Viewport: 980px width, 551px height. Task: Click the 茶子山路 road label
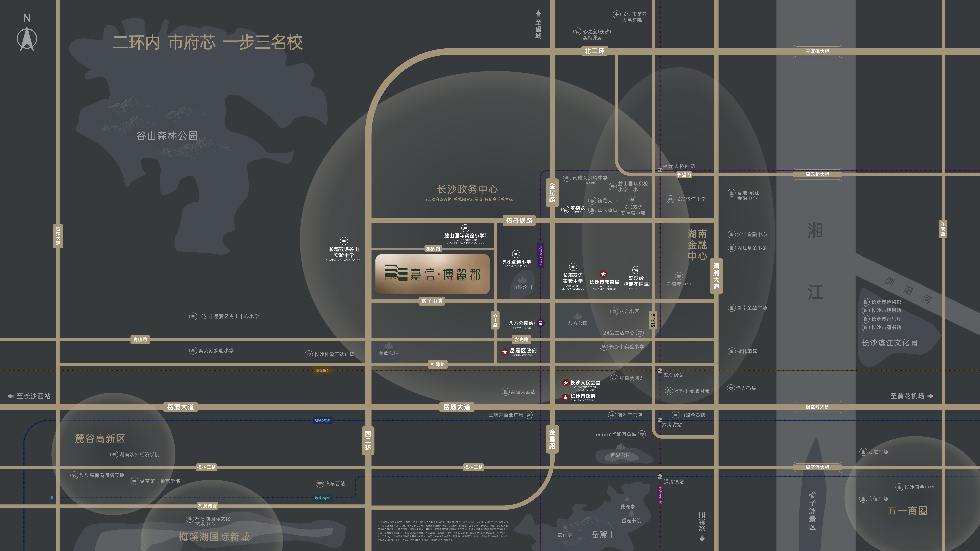click(432, 301)
